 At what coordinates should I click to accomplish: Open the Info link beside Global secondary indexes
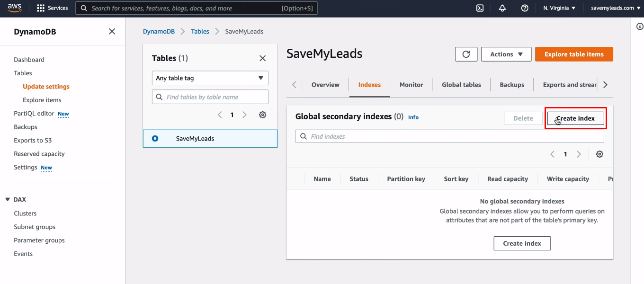pyautogui.click(x=413, y=117)
